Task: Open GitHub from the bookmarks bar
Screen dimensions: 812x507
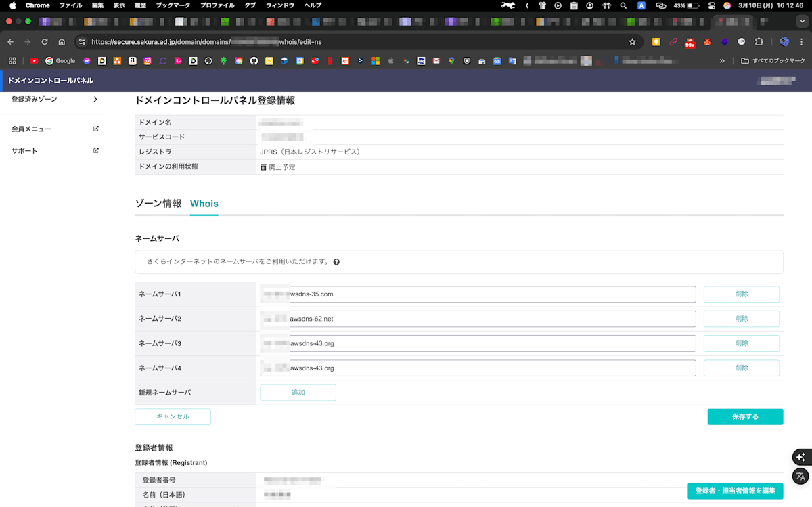Action: coord(253,61)
